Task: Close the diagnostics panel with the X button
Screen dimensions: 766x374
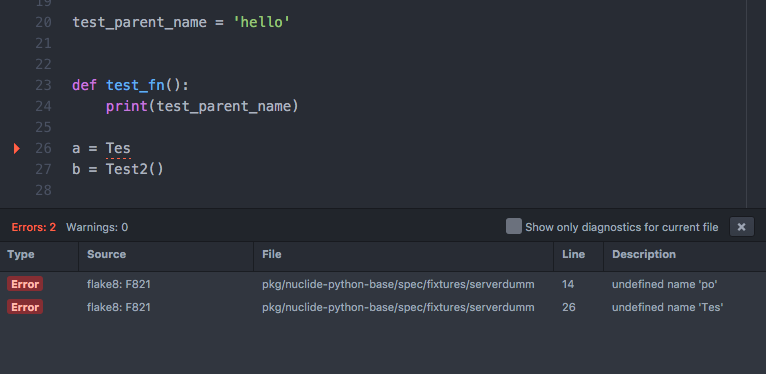Action: point(742,227)
